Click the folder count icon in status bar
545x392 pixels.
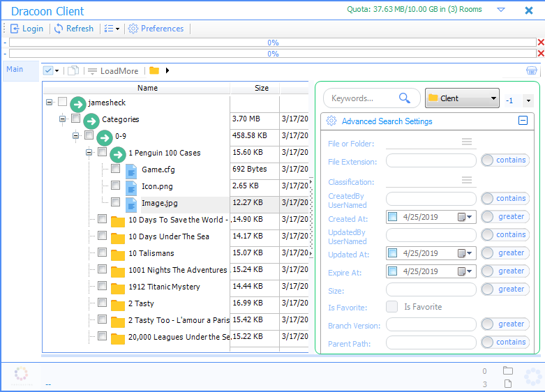point(508,370)
